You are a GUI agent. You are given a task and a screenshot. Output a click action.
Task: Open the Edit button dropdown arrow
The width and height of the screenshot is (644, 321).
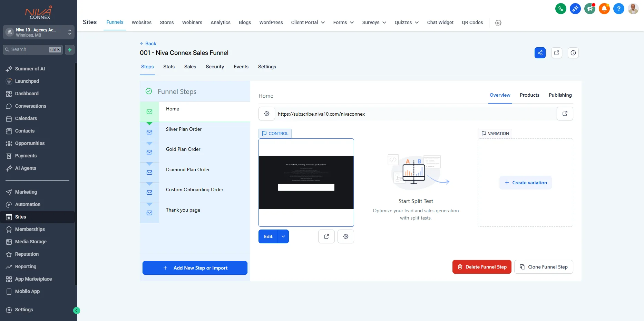(283, 236)
